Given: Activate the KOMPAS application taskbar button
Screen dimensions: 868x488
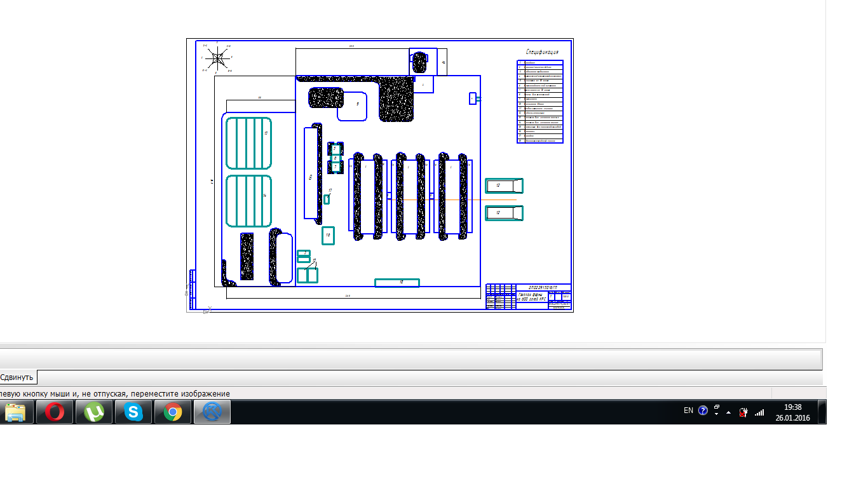Looking at the screenshot, I should click(x=212, y=412).
